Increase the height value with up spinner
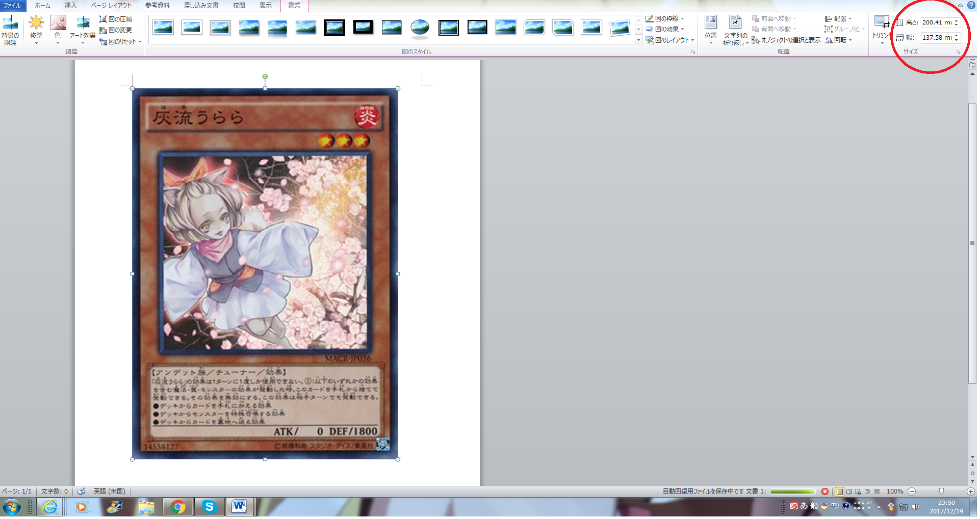Image resolution: width=980 pixels, height=519 pixels. pos(957,20)
